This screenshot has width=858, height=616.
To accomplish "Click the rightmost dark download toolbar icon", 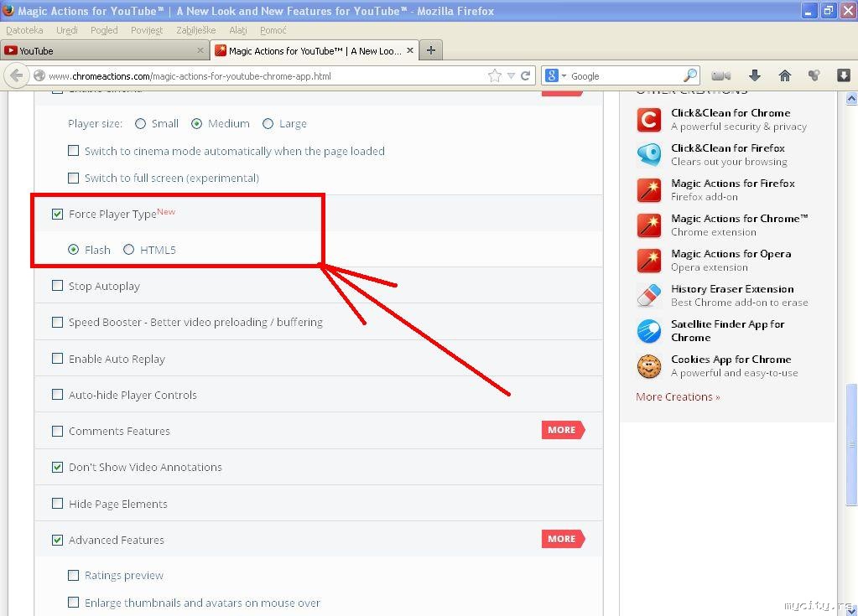I will (x=844, y=75).
